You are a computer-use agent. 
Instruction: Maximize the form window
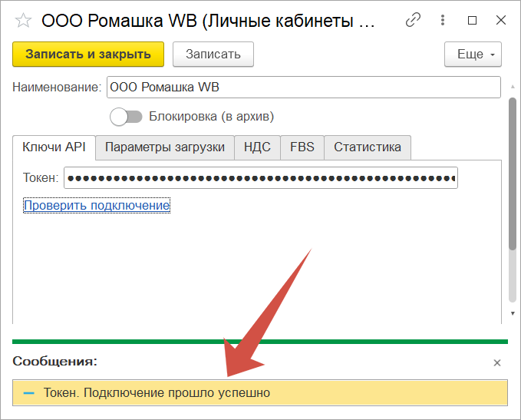pos(472,21)
